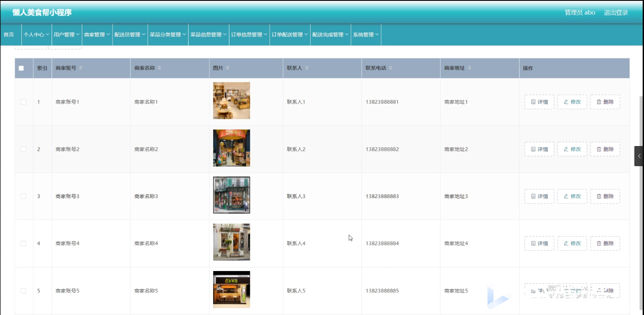Click sort arrows beside 商家地址 header
644x315 pixels.
[x=469, y=68]
